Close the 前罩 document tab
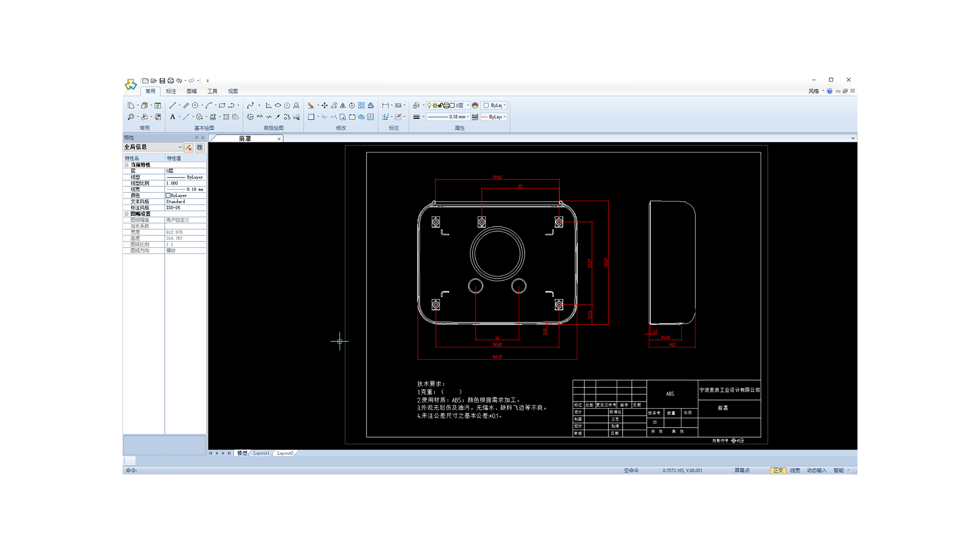Image resolution: width=980 pixels, height=551 pixels. click(x=279, y=139)
